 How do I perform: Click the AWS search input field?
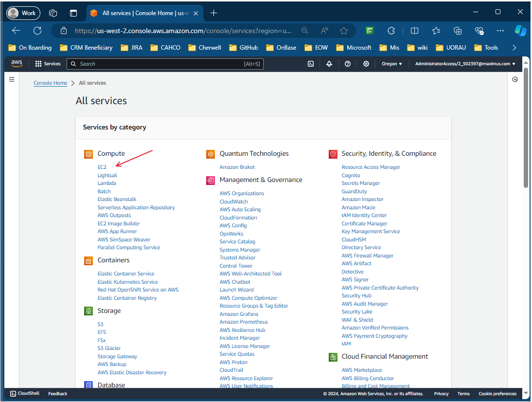[x=160, y=64]
